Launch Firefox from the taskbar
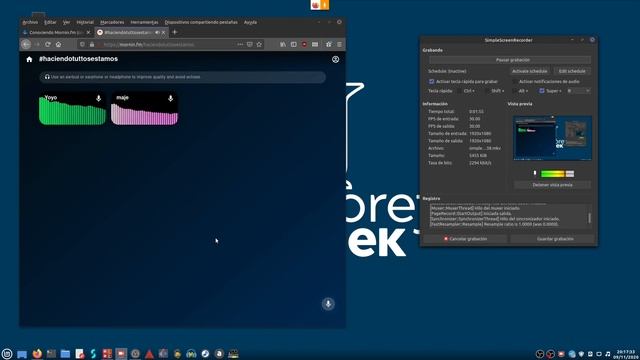The image size is (640, 360). [37, 353]
